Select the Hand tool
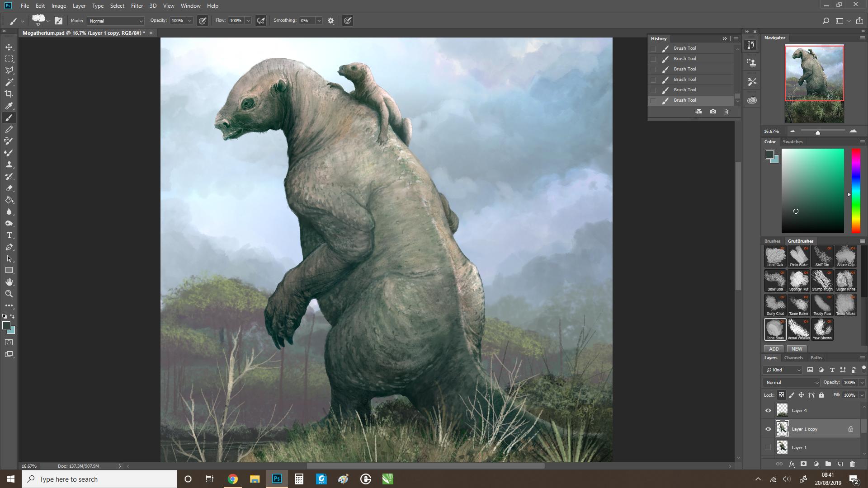The height and width of the screenshot is (488, 868). coord(9,282)
